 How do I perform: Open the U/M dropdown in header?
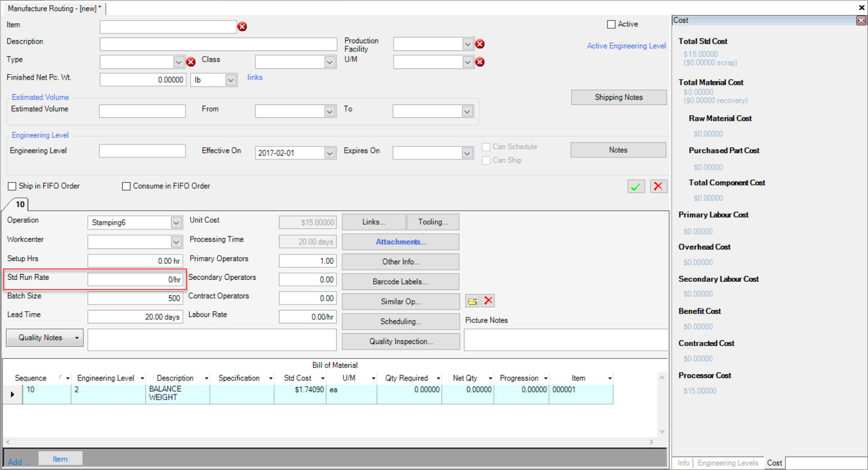[467, 62]
